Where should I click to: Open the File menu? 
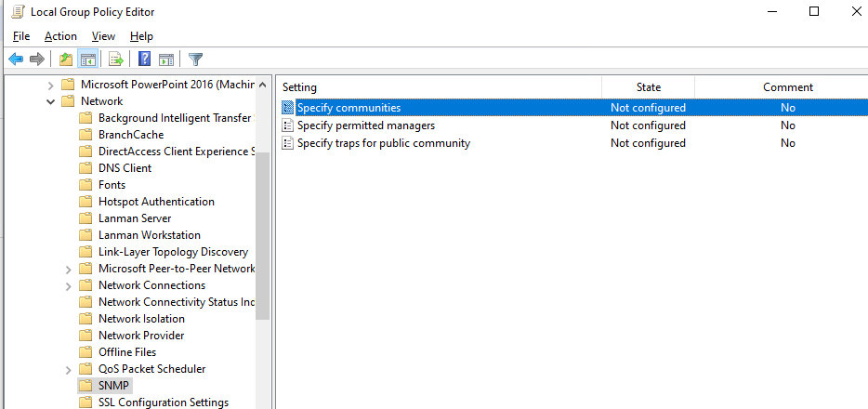[x=21, y=36]
